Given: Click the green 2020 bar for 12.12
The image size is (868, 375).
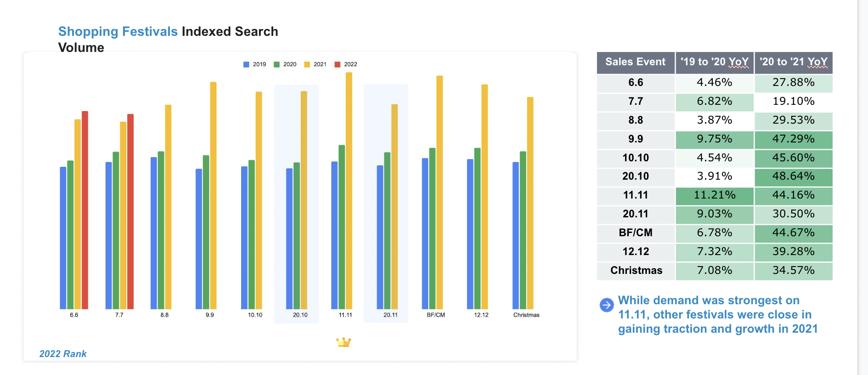Looking at the screenshot, I should click(478, 228).
